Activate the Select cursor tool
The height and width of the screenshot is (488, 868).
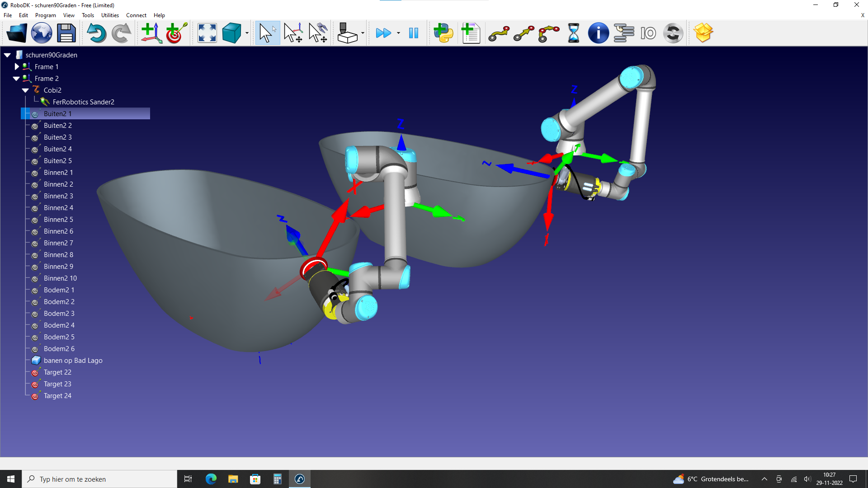tap(267, 33)
